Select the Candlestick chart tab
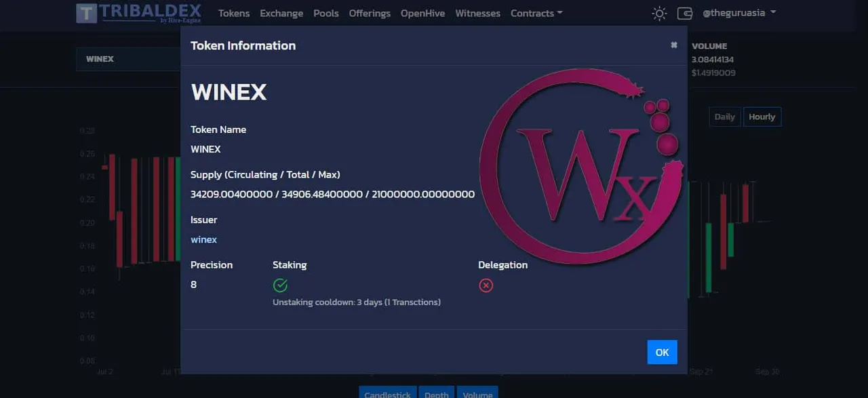 coord(387,393)
